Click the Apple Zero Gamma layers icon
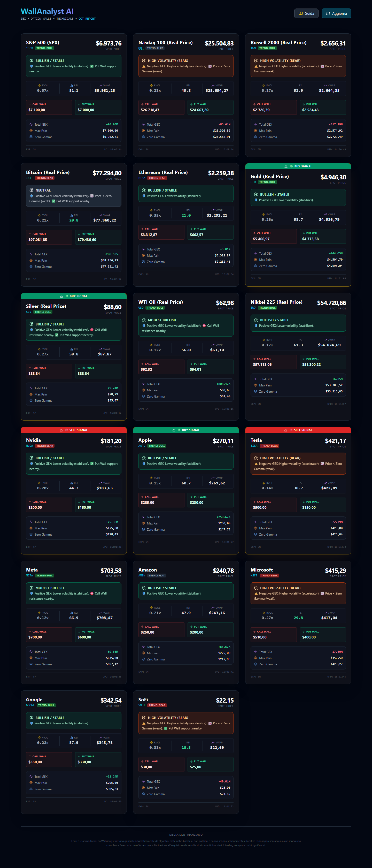Screen dimensions: 372x868 click(x=143, y=529)
